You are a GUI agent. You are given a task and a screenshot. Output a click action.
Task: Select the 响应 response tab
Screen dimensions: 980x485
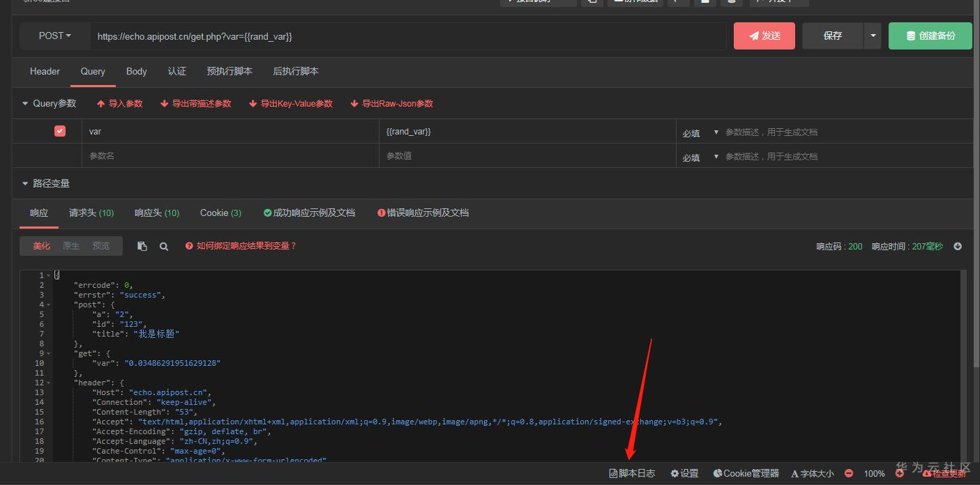(x=39, y=213)
